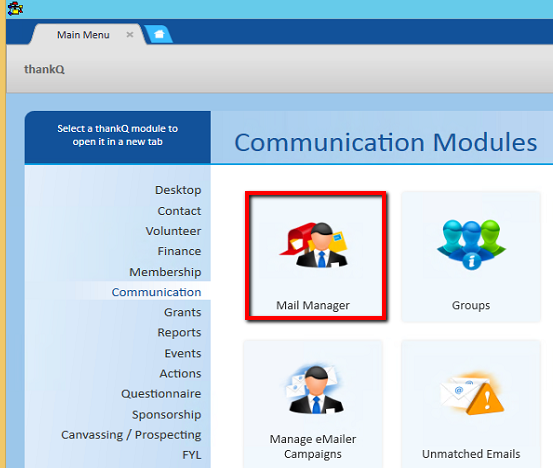The width and height of the screenshot is (553, 468).
Task: Open the Groups module icon
Action: (471, 244)
